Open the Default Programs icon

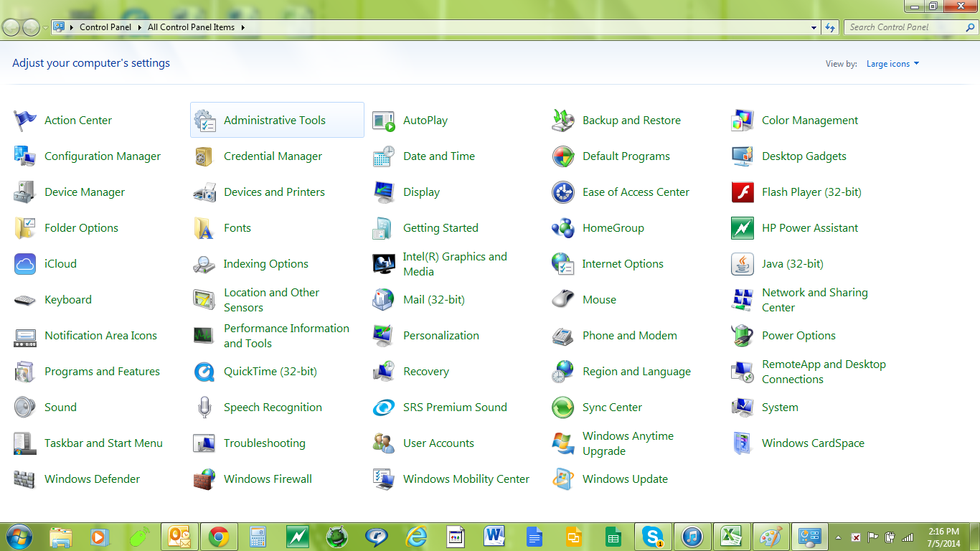[563, 156]
